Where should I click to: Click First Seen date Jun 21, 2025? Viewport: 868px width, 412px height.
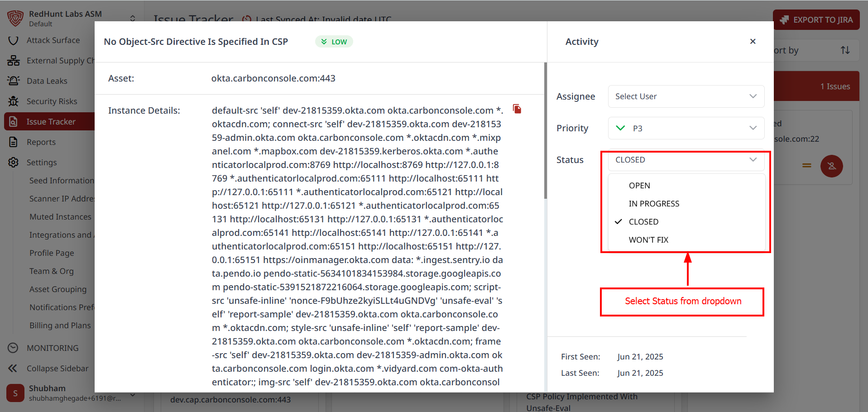click(640, 357)
